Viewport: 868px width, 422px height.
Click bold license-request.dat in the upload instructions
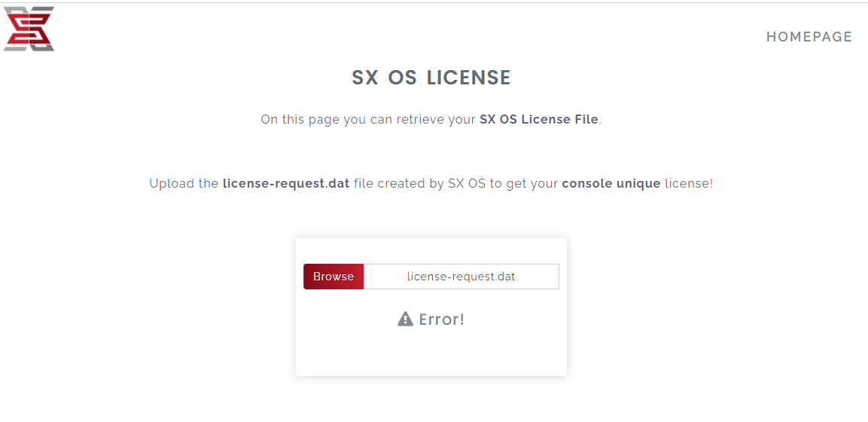[285, 183]
